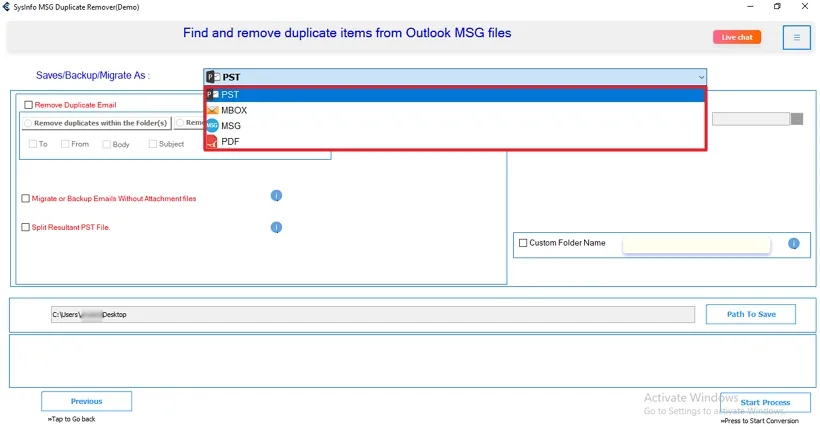820x437 pixels.
Task: Click the PST icon in the combo box
Action: [213, 77]
